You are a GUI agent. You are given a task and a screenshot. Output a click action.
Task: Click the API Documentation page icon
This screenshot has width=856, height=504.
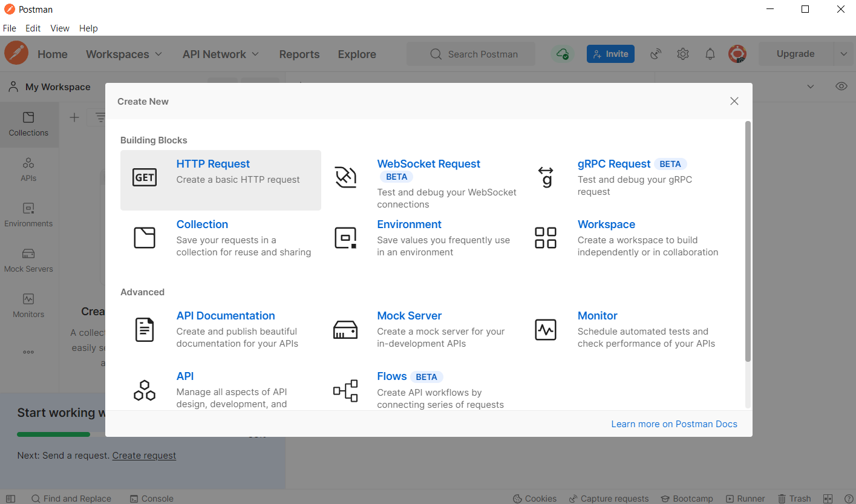pos(145,329)
